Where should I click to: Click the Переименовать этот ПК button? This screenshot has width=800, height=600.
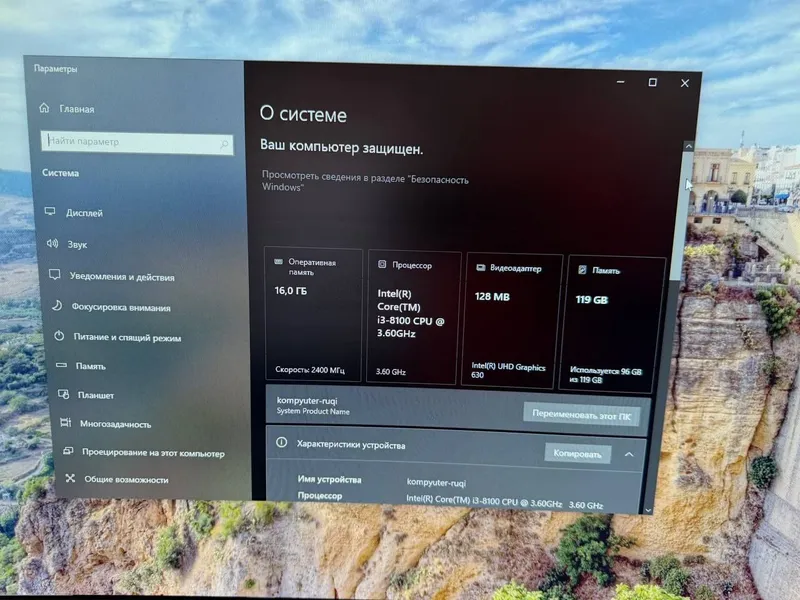(x=581, y=415)
